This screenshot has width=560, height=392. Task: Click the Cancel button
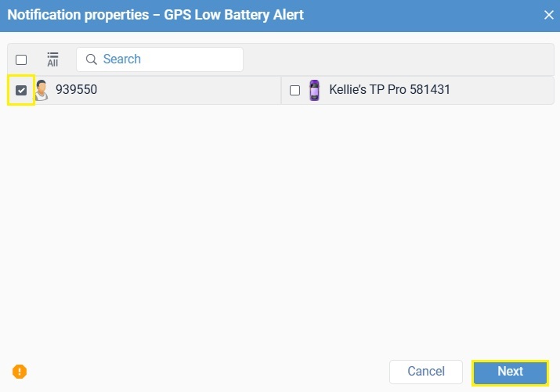(x=426, y=372)
